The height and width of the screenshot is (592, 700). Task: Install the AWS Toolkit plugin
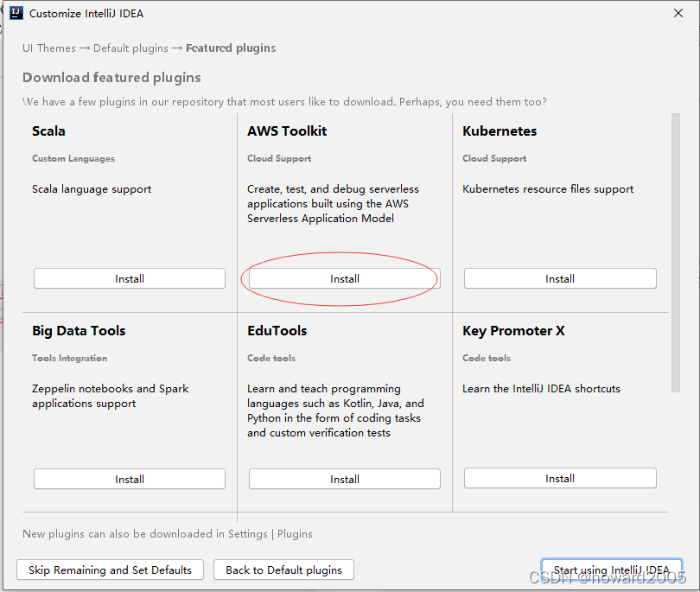[345, 278]
